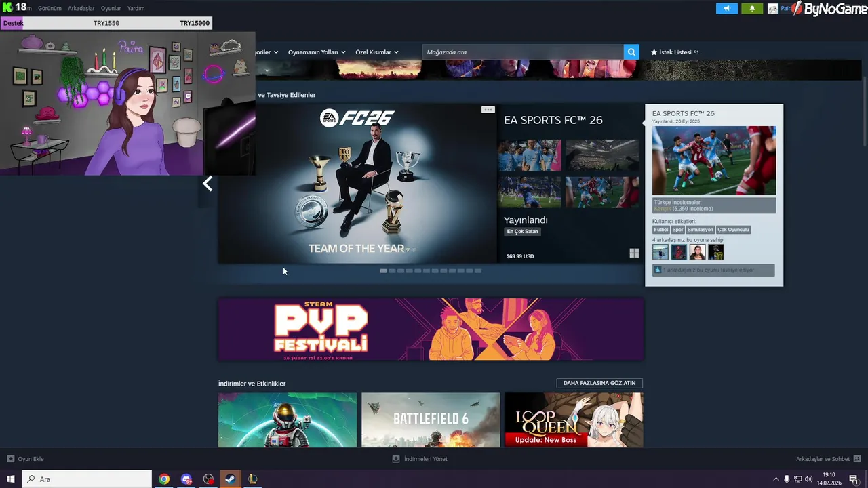The image size is (868, 488).
Task: Click the $69.99 USD price text
Action: (x=520, y=256)
